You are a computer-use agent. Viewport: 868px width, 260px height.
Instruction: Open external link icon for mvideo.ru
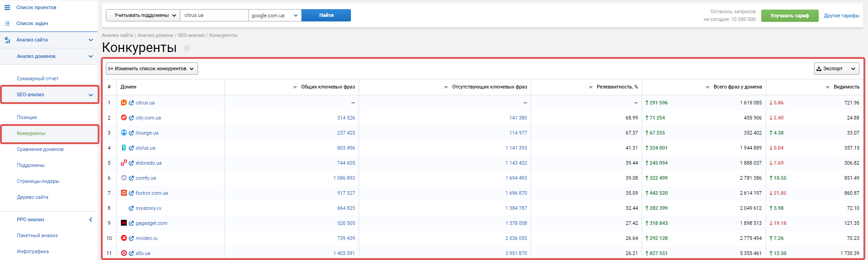pos(131,239)
